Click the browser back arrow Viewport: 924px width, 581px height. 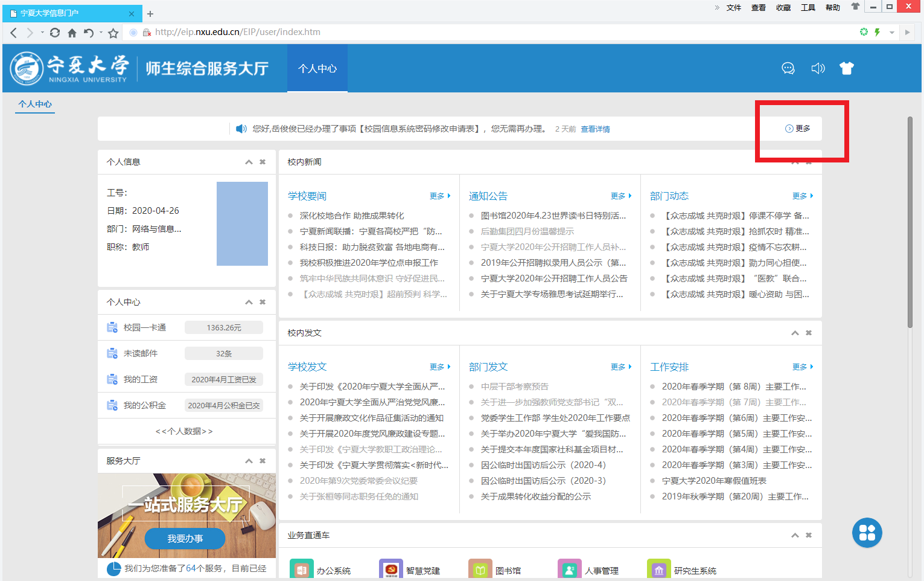(13, 33)
